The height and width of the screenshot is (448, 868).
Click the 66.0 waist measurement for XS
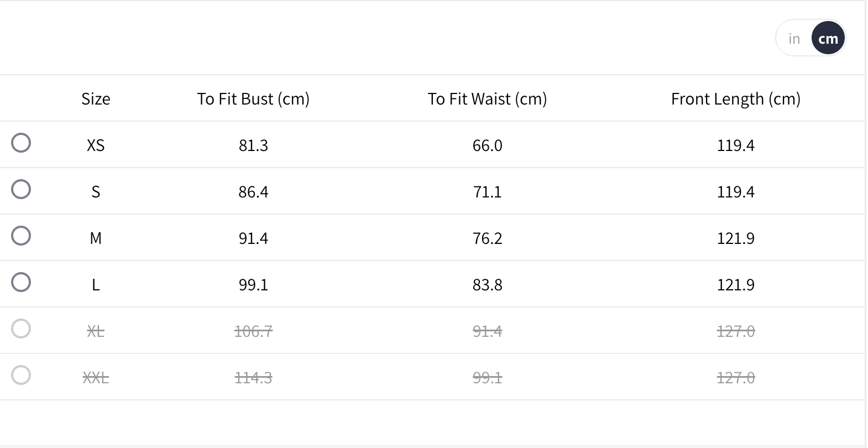pos(487,145)
